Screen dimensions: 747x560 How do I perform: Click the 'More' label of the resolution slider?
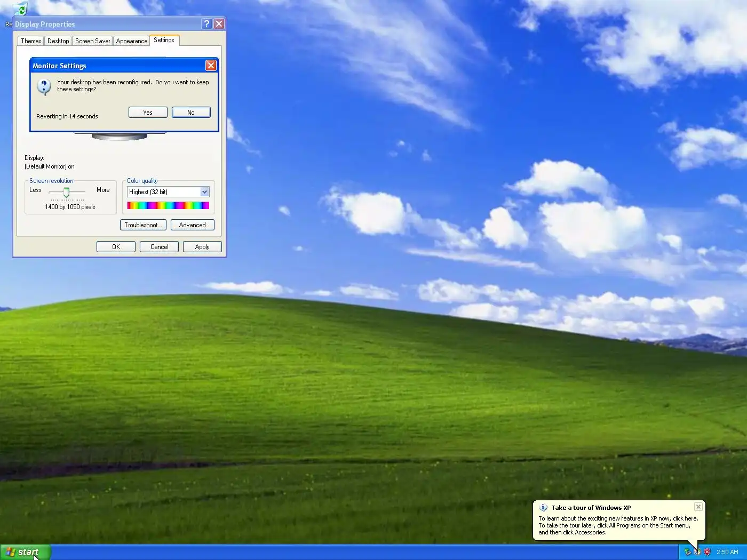pos(103,190)
